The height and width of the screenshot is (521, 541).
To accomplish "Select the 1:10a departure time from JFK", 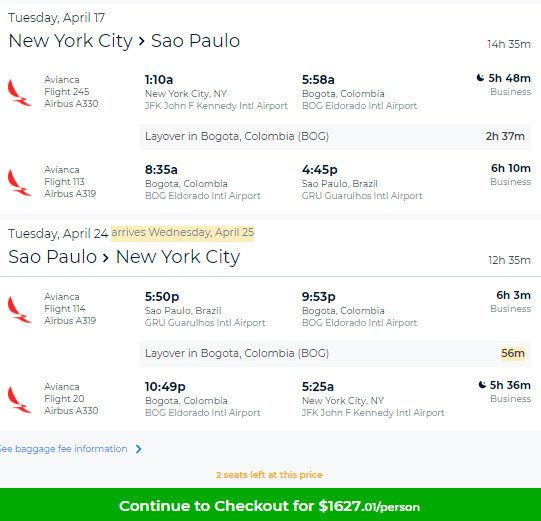I will coord(159,80).
